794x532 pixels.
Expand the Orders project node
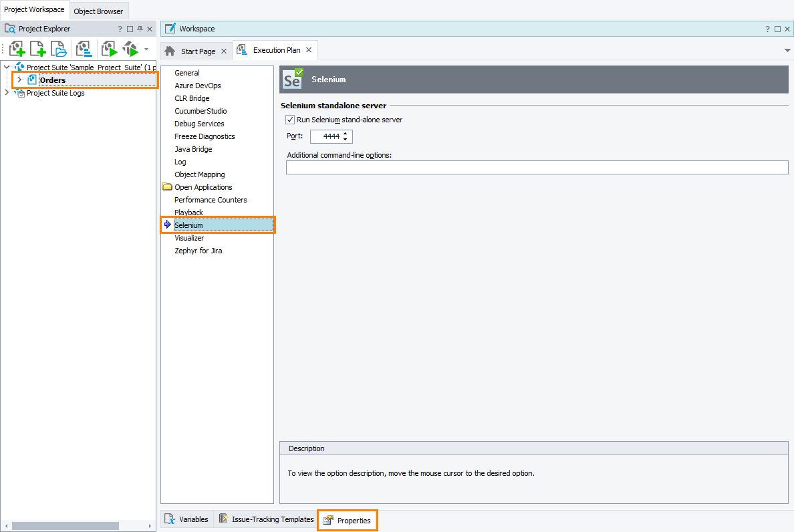[x=20, y=80]
